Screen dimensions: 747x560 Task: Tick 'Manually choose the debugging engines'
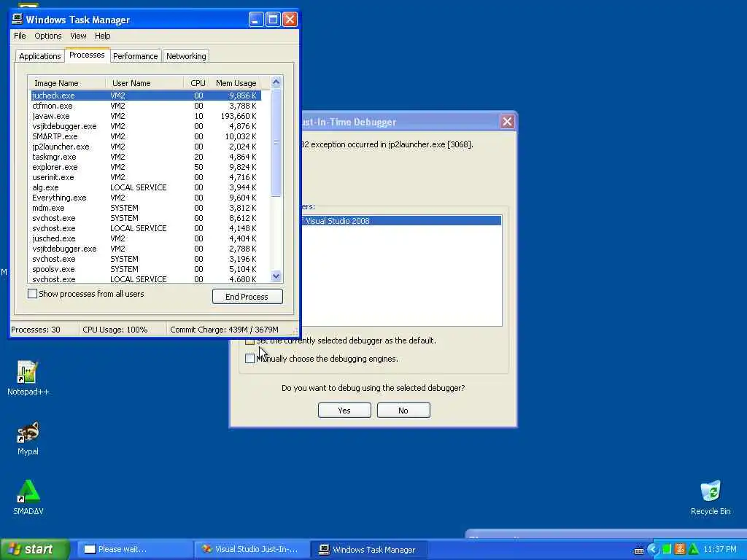click(x=249, y=358)
